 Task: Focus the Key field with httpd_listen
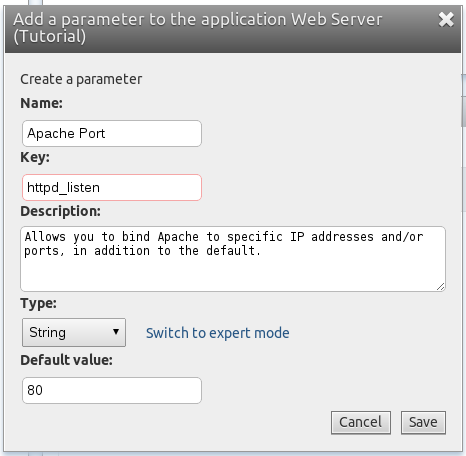point(112,187)
